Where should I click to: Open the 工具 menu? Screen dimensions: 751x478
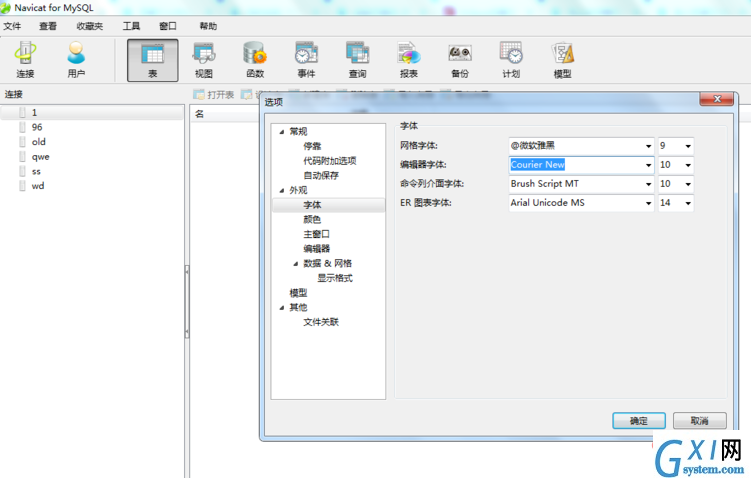point(131,26)
